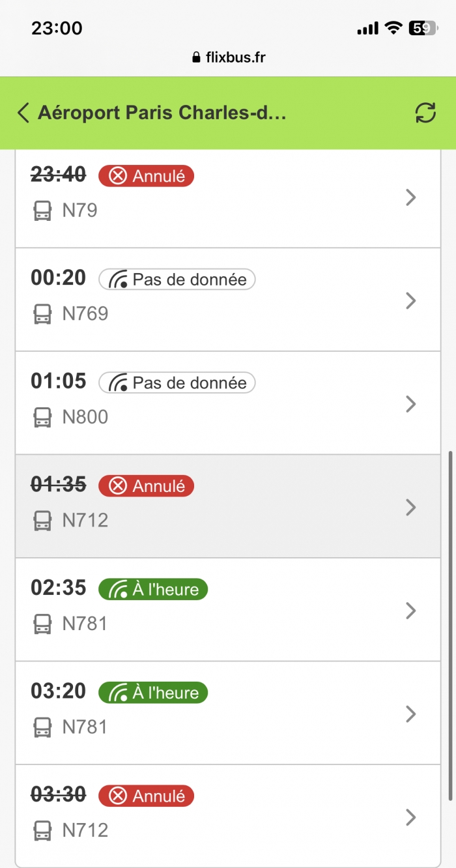Expand the 00:20 N769 departure chevron

(x=410, y=300)
